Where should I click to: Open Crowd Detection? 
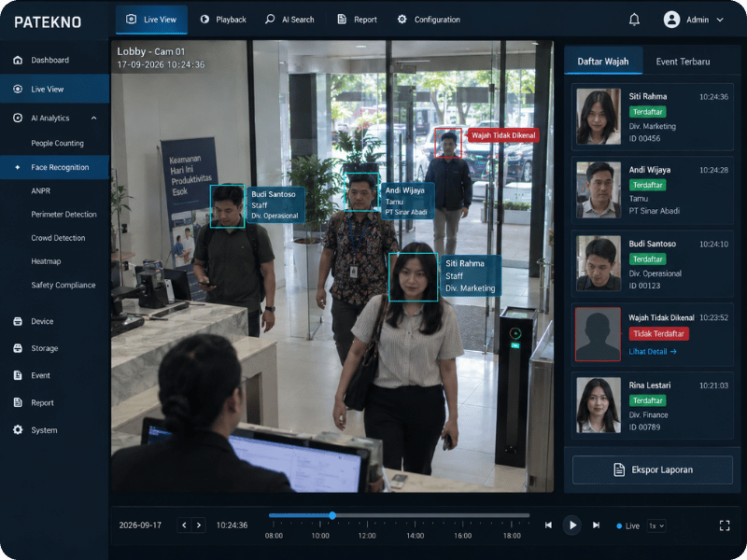tap(58, 238)
